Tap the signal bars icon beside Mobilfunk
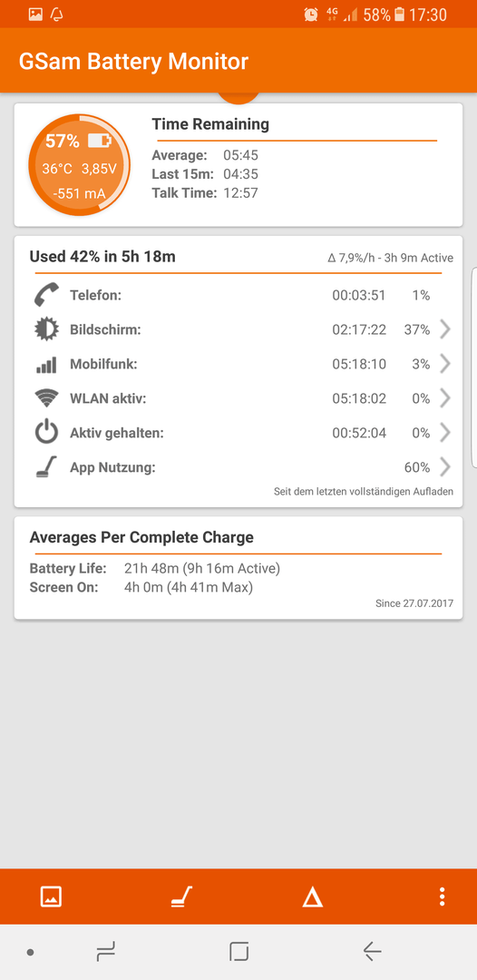477x980 pixels. [46, 365]
